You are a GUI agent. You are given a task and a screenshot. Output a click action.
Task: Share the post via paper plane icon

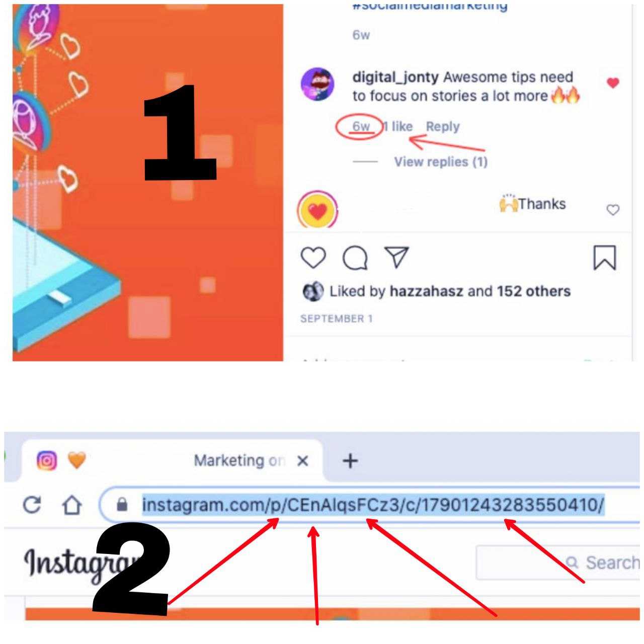tap(397, 257)
